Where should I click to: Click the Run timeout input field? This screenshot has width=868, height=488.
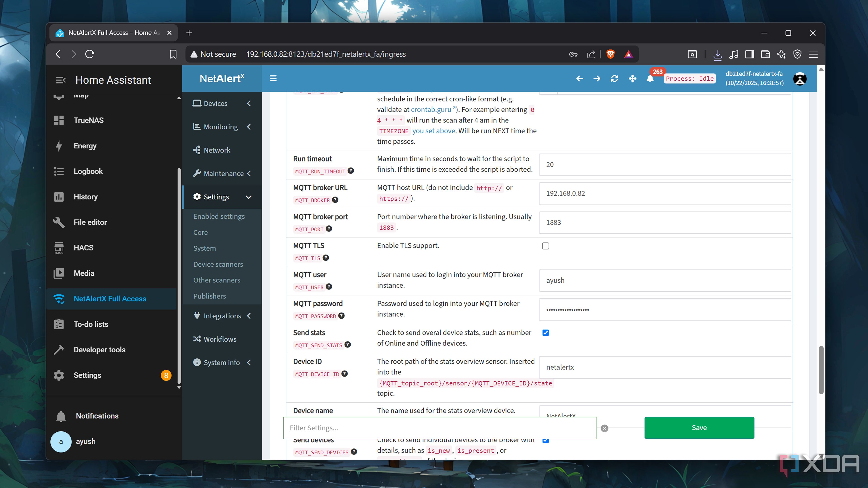tap(665, 164)
